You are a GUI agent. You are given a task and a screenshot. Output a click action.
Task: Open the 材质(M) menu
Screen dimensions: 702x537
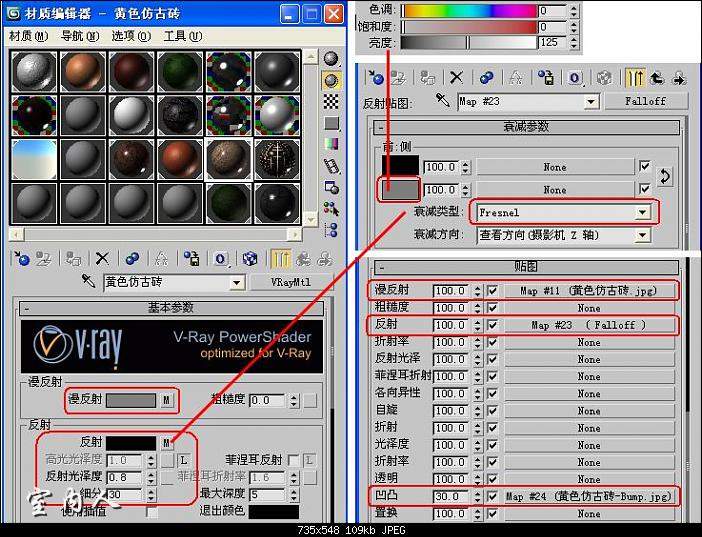28,36
